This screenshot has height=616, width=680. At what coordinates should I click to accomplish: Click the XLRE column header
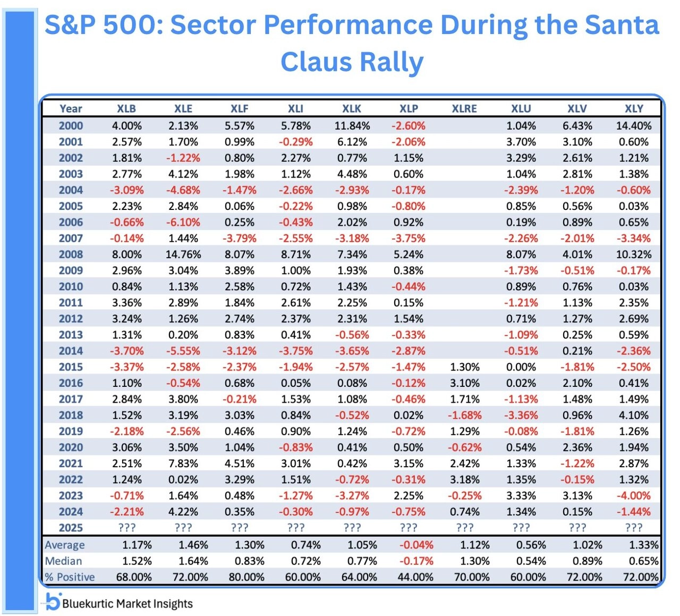click(464, 108)
